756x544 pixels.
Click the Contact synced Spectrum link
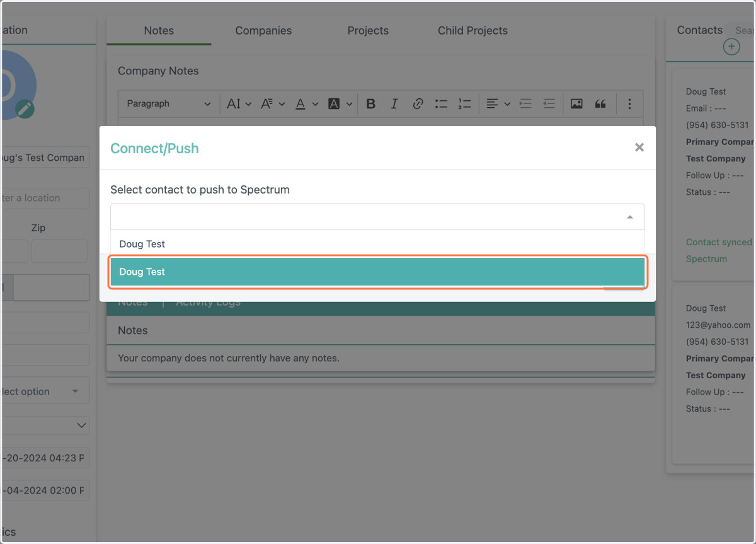pos(719,250)
